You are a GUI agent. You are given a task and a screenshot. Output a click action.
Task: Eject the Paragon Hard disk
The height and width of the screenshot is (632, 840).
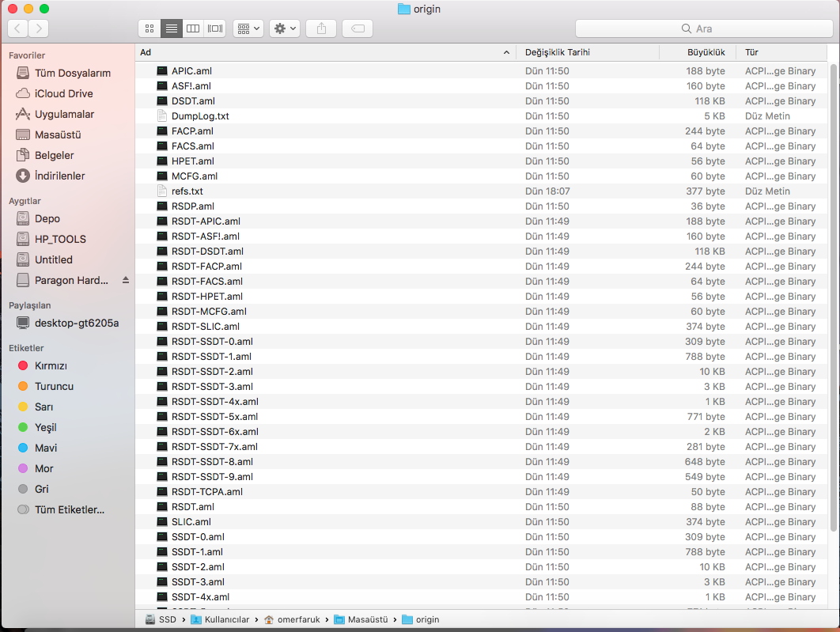125,280
